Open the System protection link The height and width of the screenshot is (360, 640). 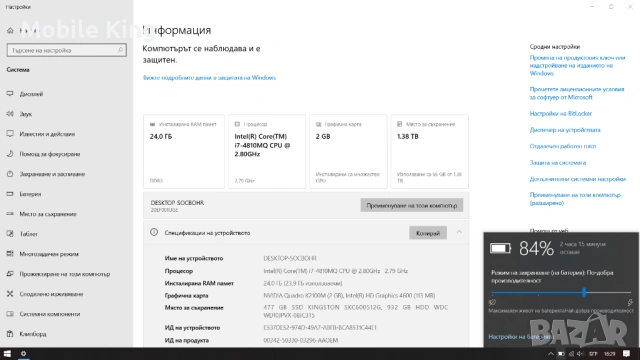point(558,162)
